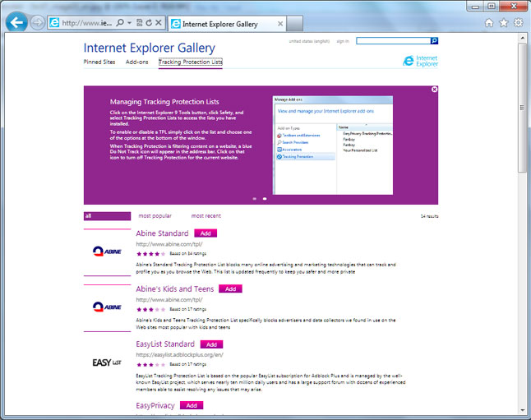Select the Tracking Protection Lists section
Image resolution: width=531 pixels, height=420 pixels.
click(x=191, y=62)
